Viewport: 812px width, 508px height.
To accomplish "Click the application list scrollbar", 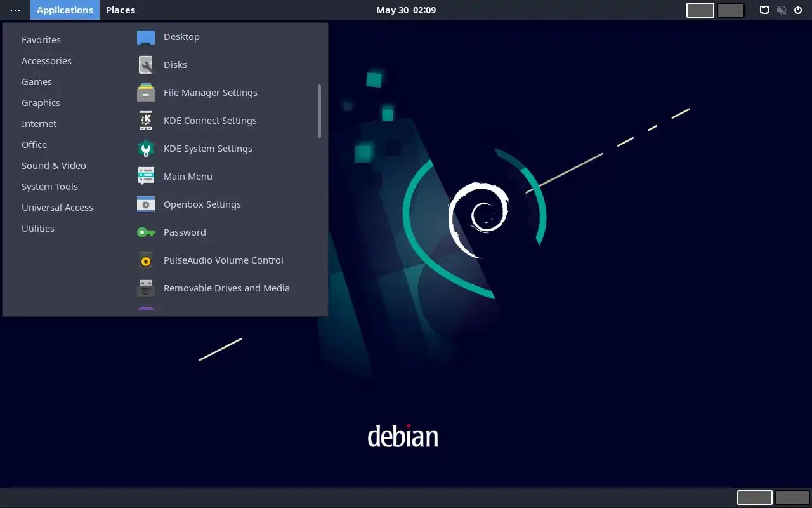I will tap(319, 111).
